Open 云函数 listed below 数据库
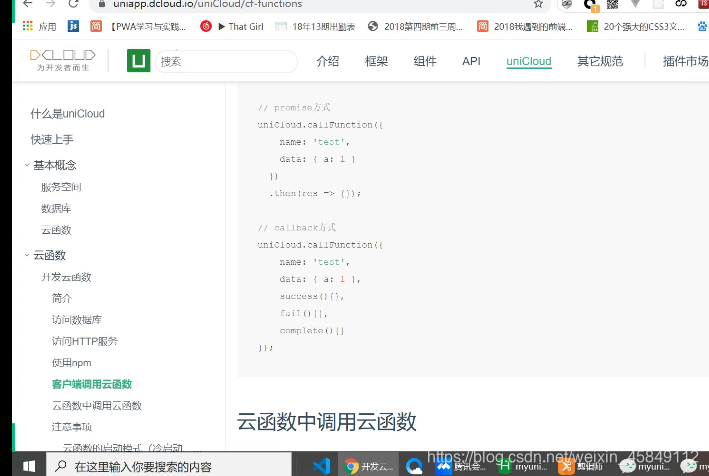 pyautogui.click(x=56, y=230)
